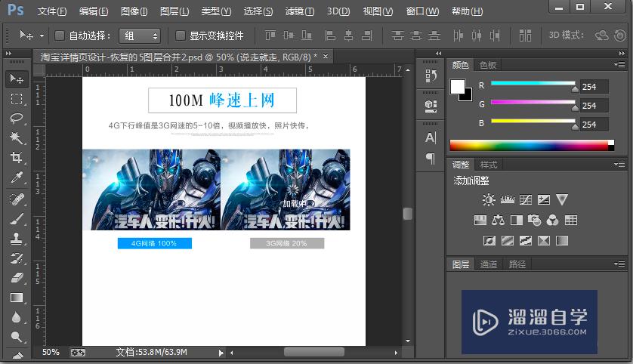Select the Eyedropper tool
633x364 pixels.
(x=17, y=177)
